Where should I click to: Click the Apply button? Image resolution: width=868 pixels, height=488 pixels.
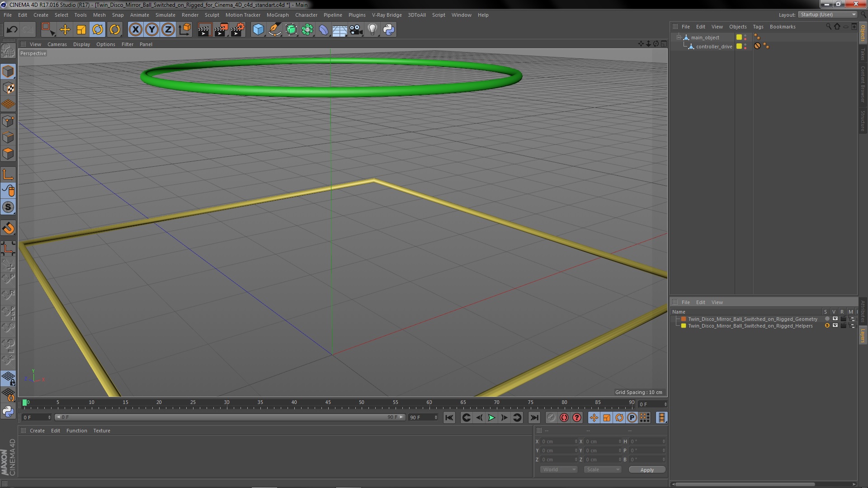[x=647, y=470]
